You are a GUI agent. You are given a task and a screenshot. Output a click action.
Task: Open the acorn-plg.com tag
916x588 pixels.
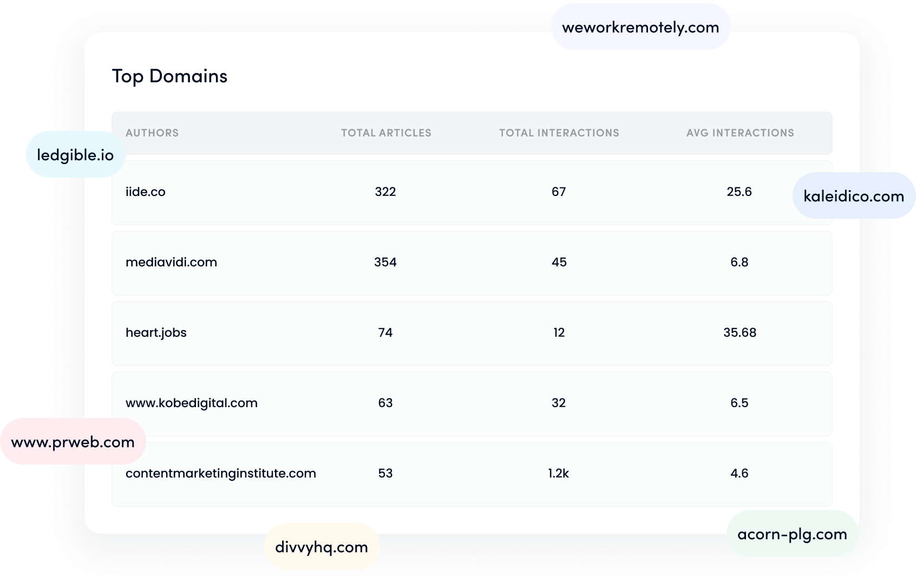[792, 534]
